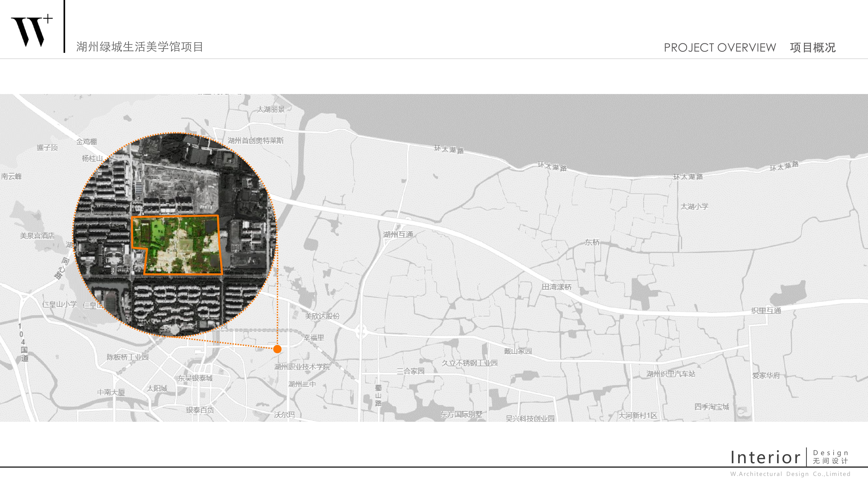Screen dimensions: 868x492
Task: Click the '湖州织里汽车站' map label
Action: (671, 374)
